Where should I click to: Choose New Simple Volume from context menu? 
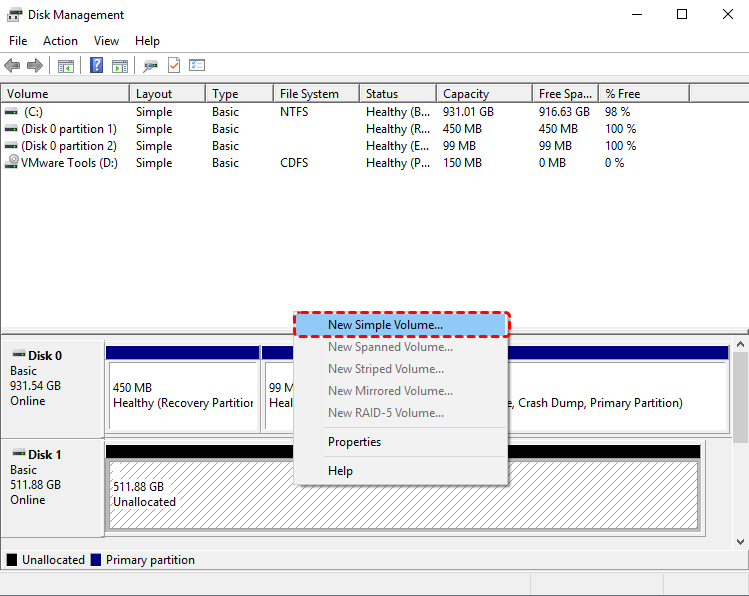coord(385,325)
